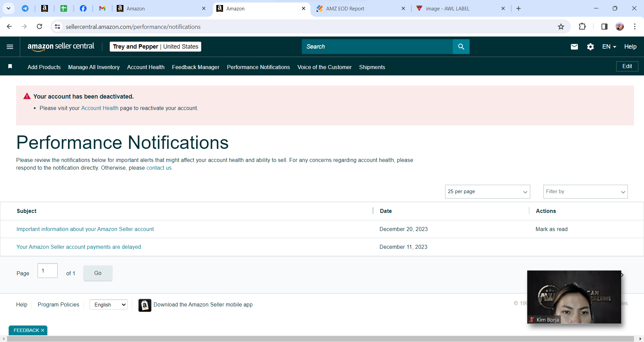Viewport: 644px width, 342px height.
Task: Open Feedback Manager menu item
Action: coord(196,67)
